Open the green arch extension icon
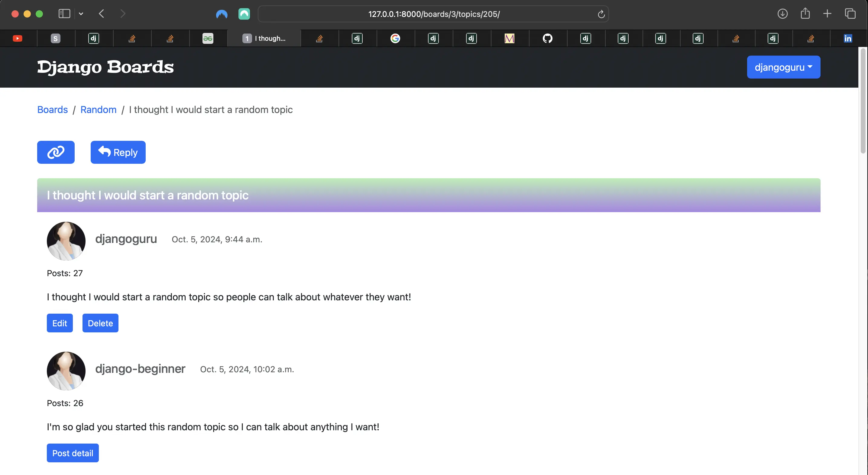Image resolution: width=868 pixels, height=475 pixels. click(x=244, y=14)
